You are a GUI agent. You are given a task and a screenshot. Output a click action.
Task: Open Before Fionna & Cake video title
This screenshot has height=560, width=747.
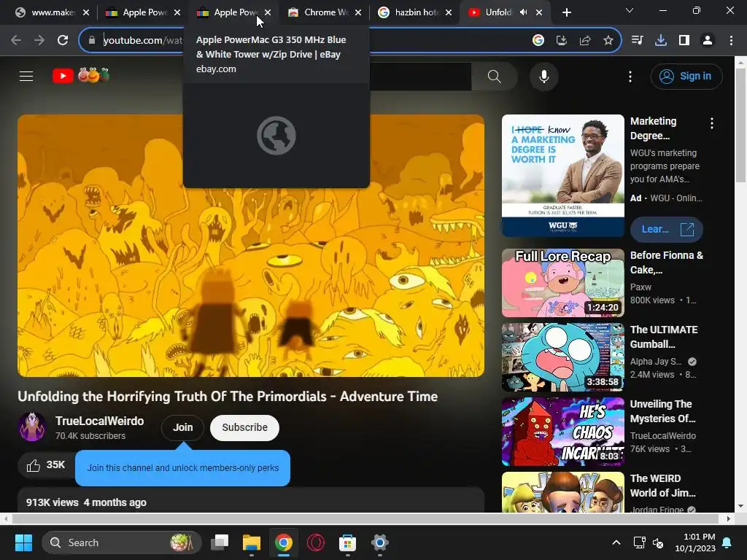(666, 262)
